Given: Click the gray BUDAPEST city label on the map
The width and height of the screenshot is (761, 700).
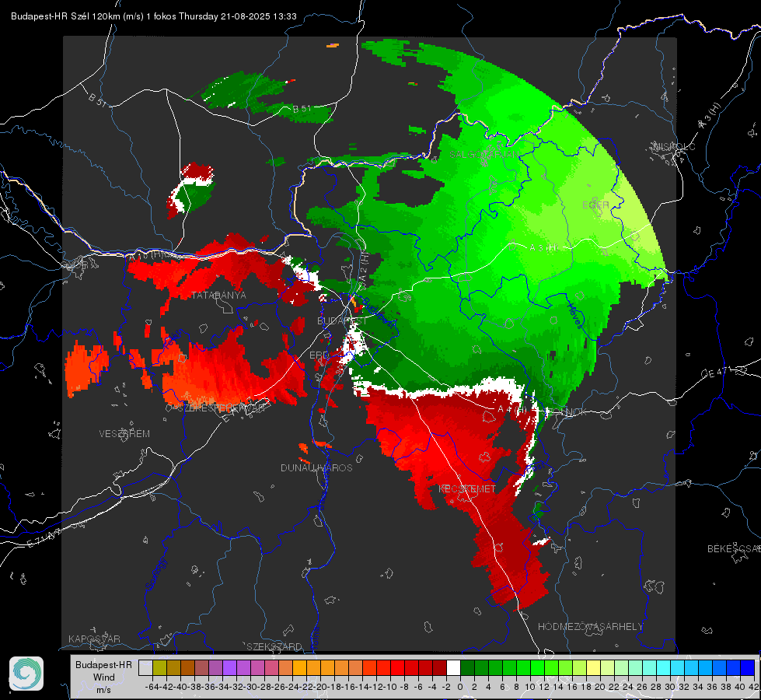Looking at the screenshot, I should click(x=342, y=320).
